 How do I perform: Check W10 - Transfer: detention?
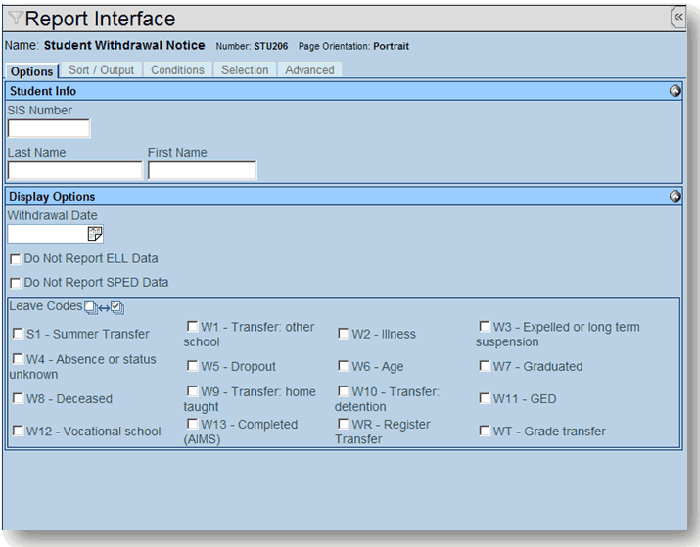[x=343, y=391]
